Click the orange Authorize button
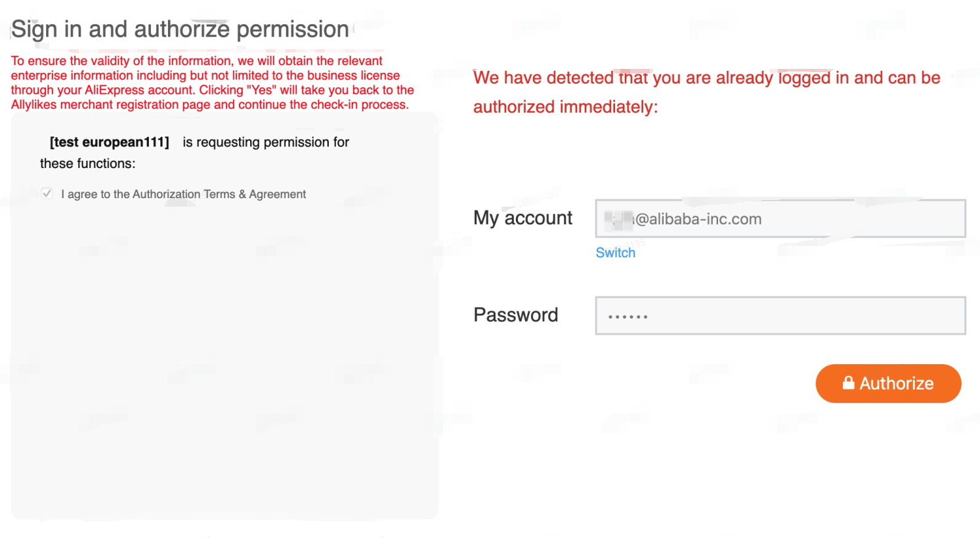Image resolution: width=980 pixels, height=538 pixels. point(888,383)
